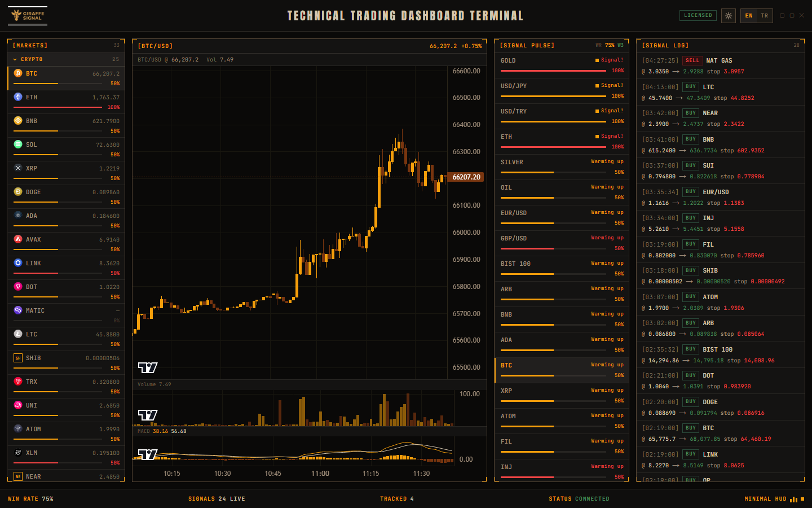The height and width of the screenshot is (508, 812).
Task: Click the Volume 7.49 legend label
Action: click(155, 384)
